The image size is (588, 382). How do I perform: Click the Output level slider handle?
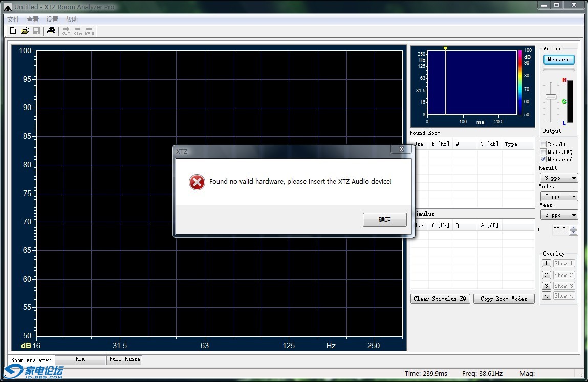tap(551, 97)
